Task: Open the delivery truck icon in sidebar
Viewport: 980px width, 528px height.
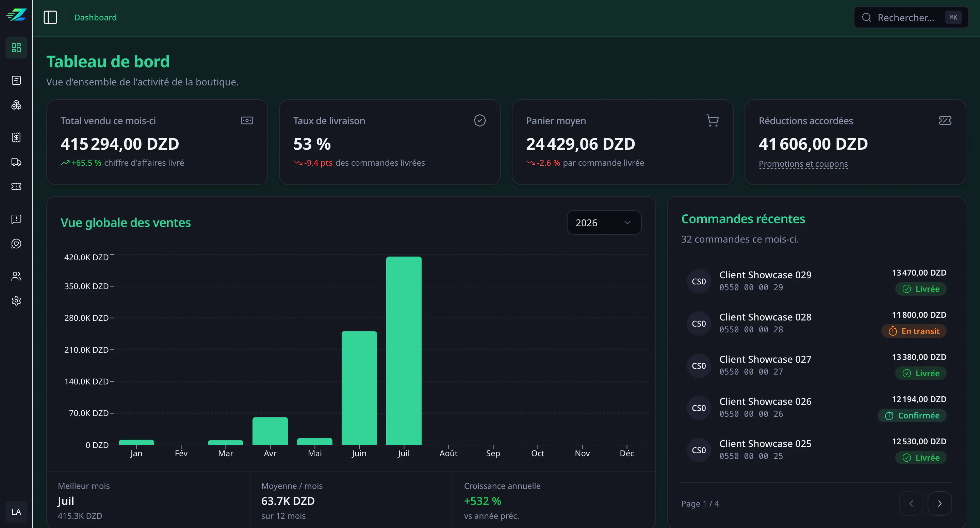Action: coord(16,162)
